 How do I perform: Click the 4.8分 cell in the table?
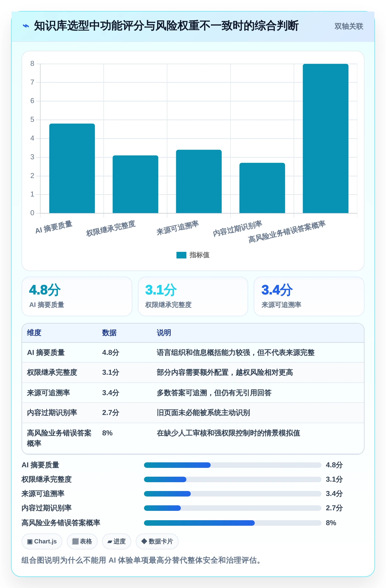point(111,353)
